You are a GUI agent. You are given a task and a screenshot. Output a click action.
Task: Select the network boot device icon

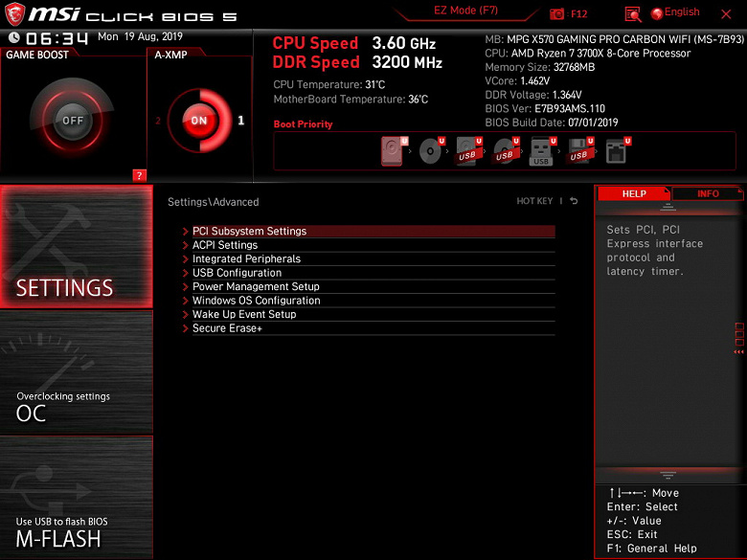[617, 151]
